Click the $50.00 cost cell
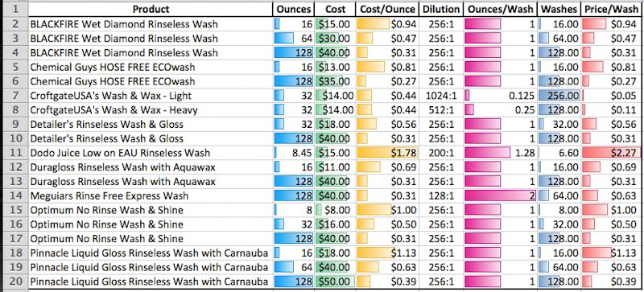Image resolution: width=644 pixels, height=292 pixels. coord(335,282)
